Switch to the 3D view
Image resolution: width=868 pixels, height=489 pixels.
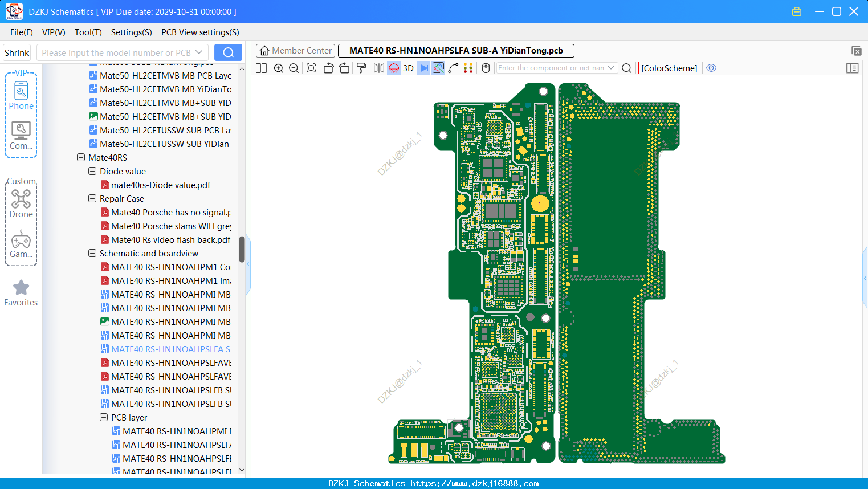pos(408,68)
